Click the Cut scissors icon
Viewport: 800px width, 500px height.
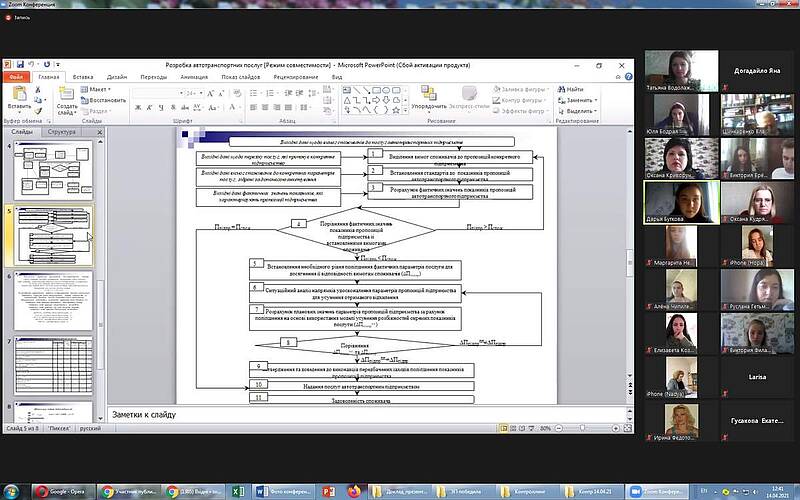38,89
